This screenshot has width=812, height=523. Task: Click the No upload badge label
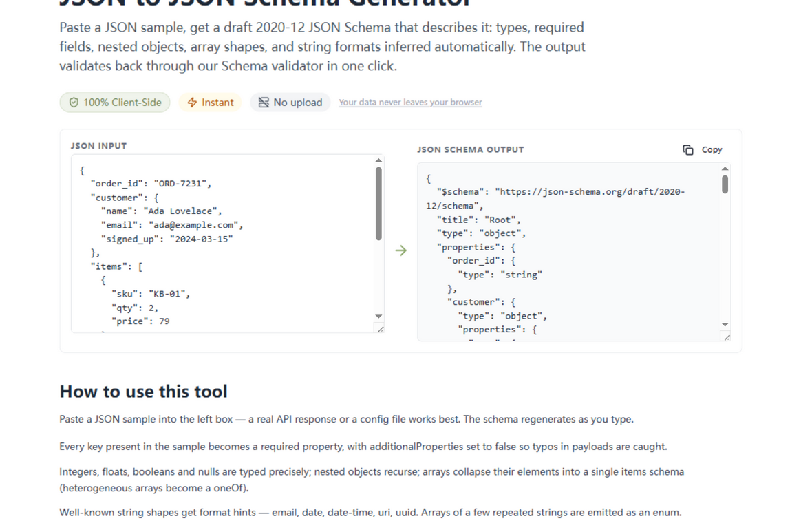[x=298, y=103]
